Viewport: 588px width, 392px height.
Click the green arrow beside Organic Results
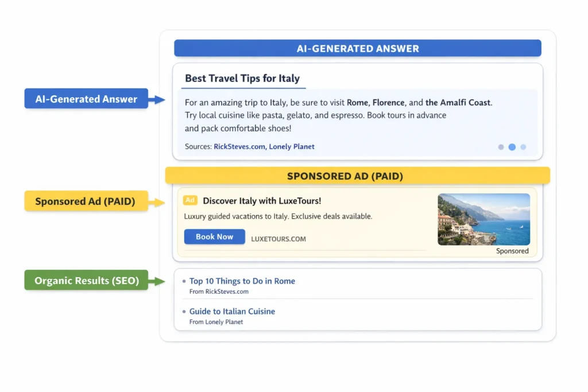[x=157, y=281]
